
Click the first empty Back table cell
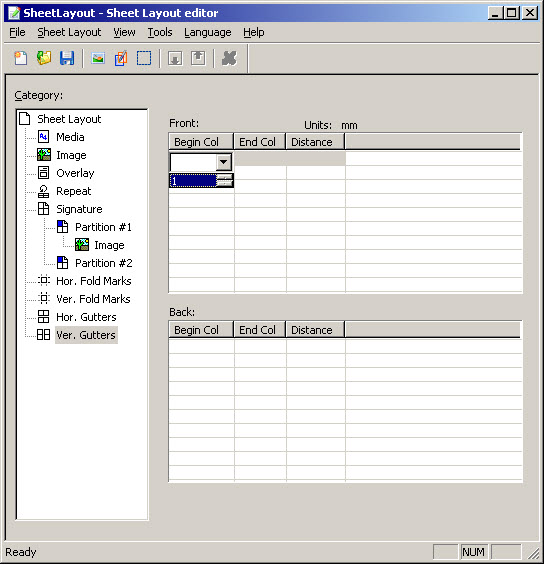click(201, 346)
